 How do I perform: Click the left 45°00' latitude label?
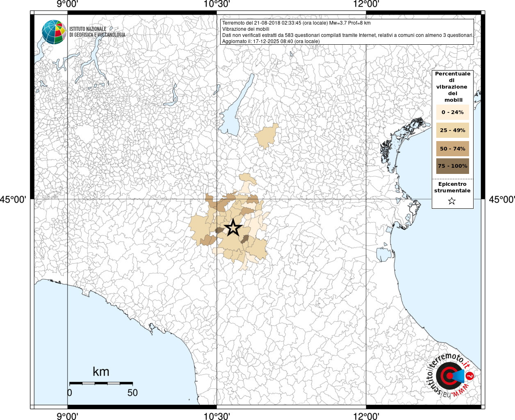coord(13,199)
